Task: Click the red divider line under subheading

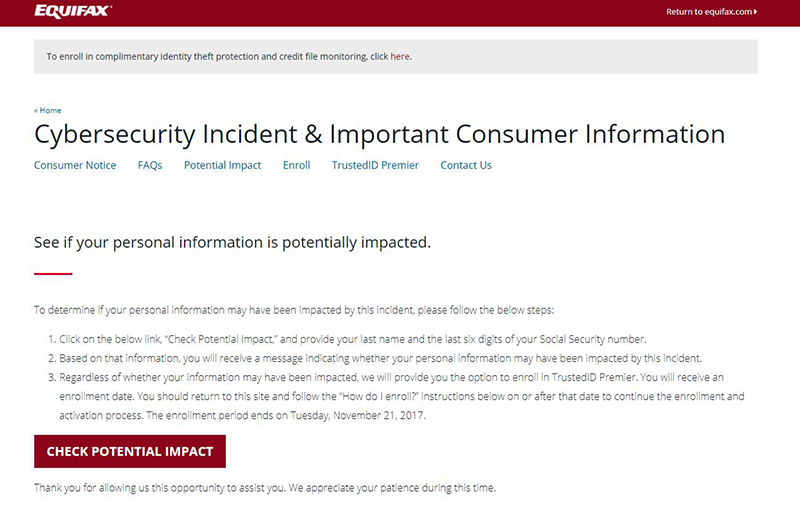Action: click(53, 274)
